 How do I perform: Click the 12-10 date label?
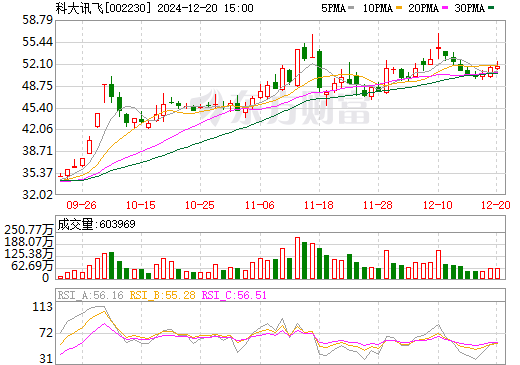coord(438,205)
